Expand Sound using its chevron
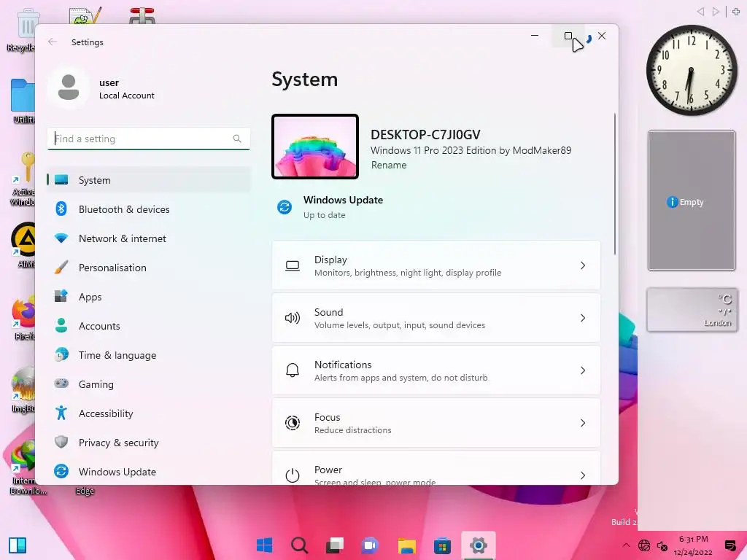The image size is (747, 560). coord(583,318)
